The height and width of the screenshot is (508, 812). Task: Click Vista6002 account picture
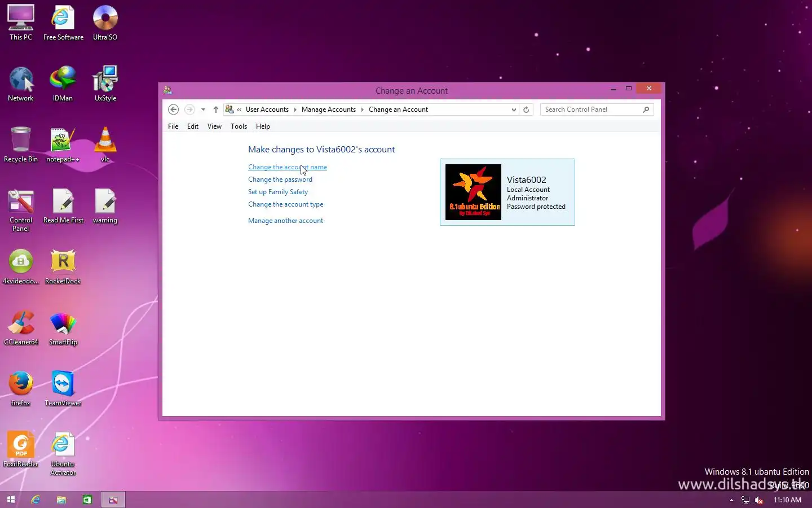point(473,192)
